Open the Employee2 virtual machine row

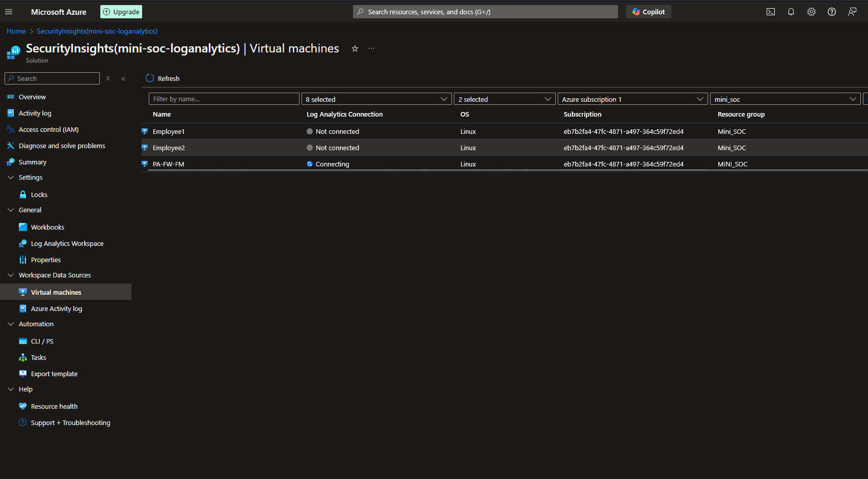pos(505,148)
